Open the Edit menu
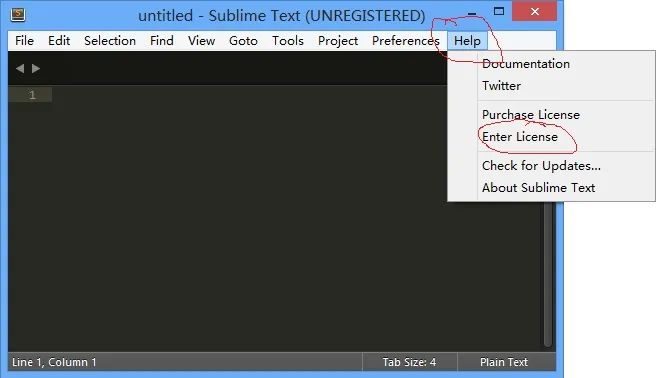The image size is (657, 378). coord(59,41)
